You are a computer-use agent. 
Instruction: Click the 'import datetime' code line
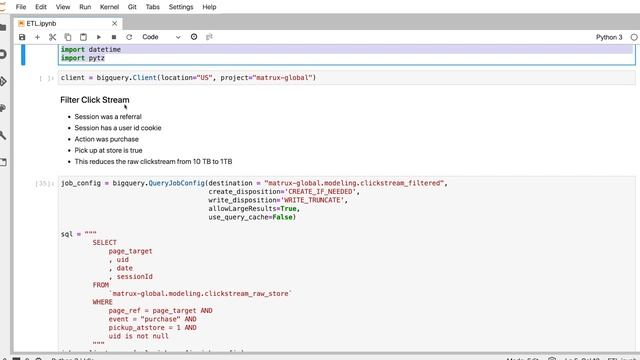[x=91, y=49]
